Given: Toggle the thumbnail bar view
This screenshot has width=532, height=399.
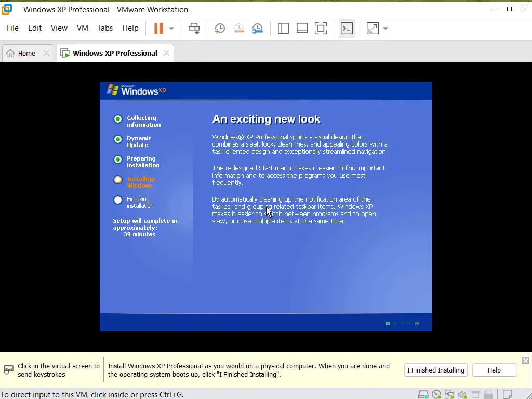Looking at the screenshot, I should [x=302, y=28].
